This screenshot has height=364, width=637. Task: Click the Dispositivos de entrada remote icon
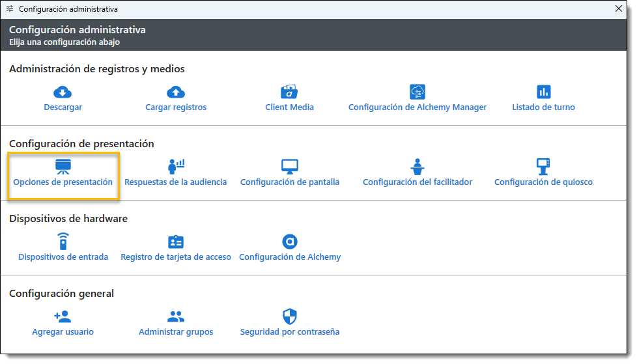point(63,242)
